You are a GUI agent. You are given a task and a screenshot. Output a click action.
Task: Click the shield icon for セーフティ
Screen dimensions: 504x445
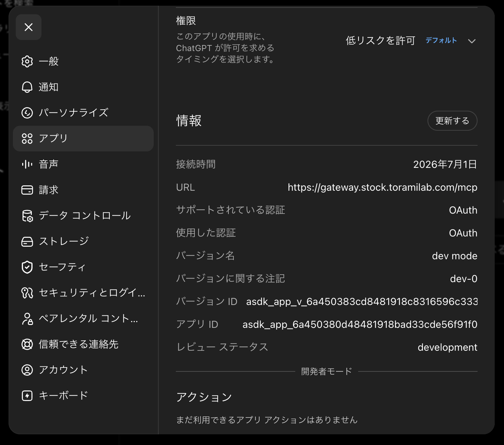(x=27, y=267)
